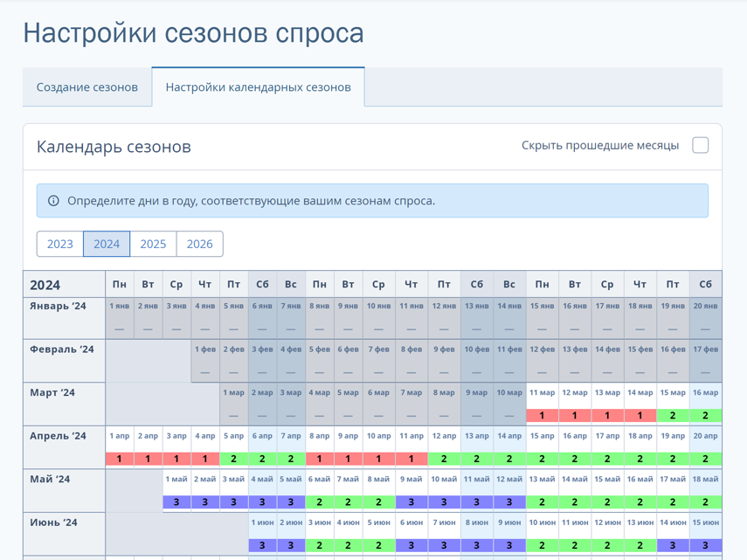The image size is (747, 560).
Task: Select the 8 апр day cell
Action: (x=320, y=446)
